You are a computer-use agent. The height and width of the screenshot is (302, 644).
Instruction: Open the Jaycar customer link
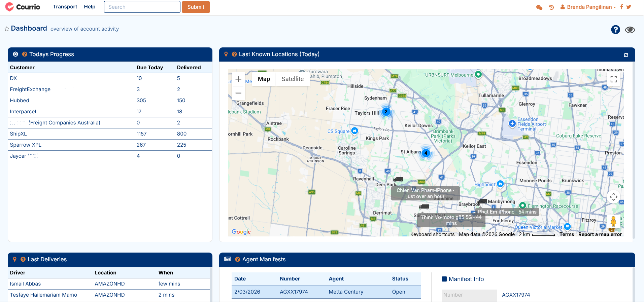24,156
